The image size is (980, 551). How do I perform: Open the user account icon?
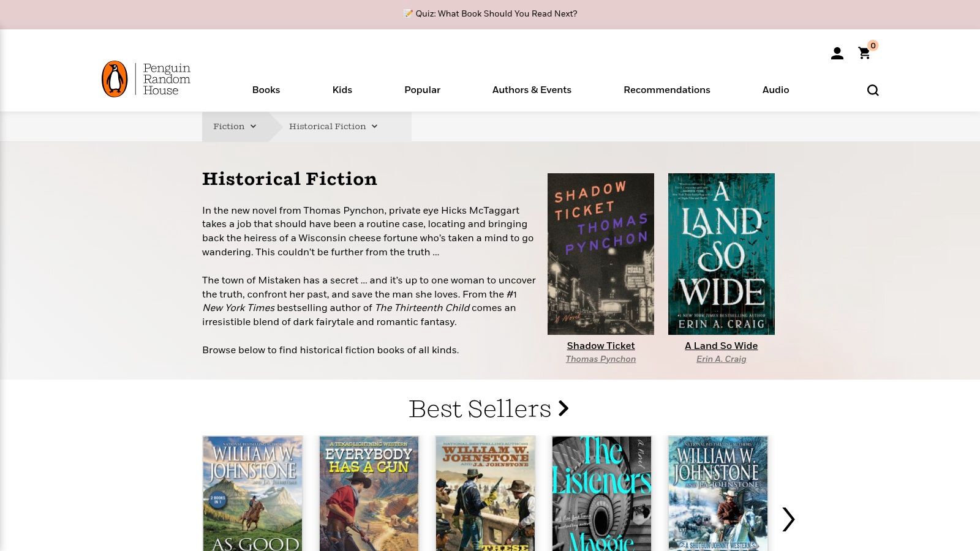837,54
